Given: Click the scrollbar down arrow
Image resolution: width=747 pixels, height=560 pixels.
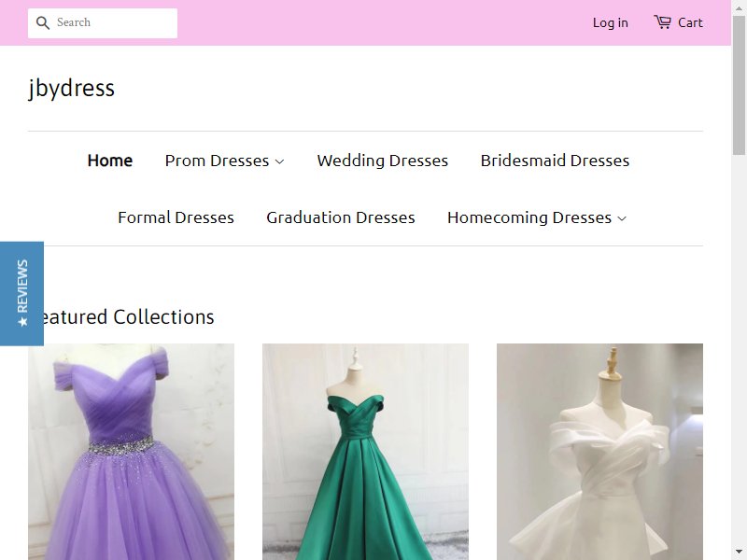Looking at the screenshot, I should click(739, 552).
